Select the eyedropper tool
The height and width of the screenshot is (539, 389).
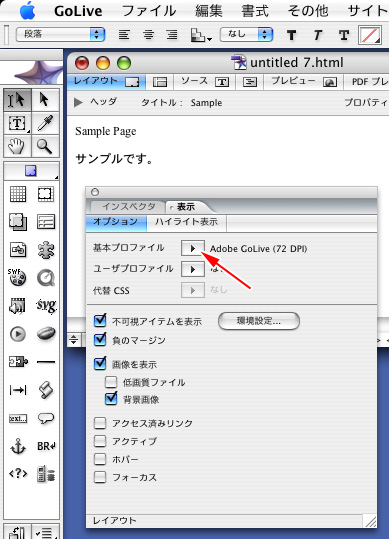(45, 123)
